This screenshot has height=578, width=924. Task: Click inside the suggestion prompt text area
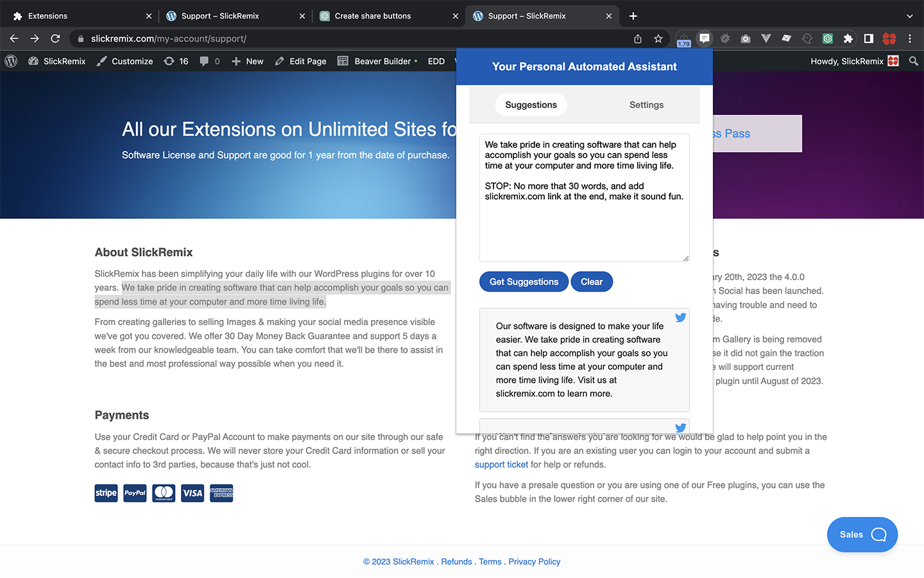584,196
